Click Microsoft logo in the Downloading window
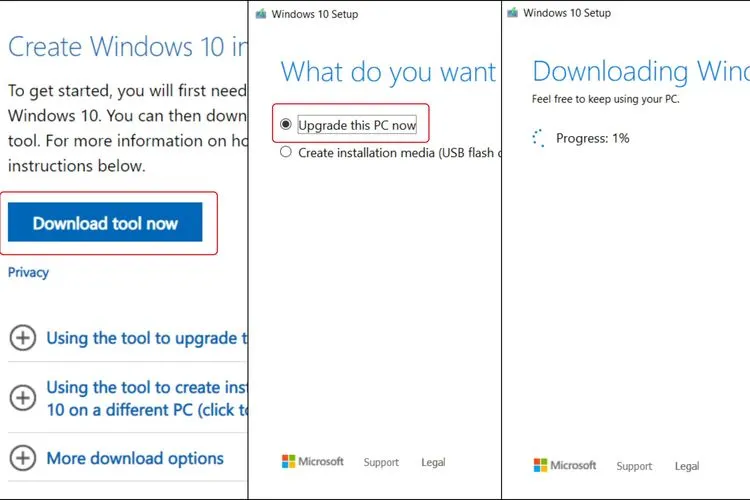Viewport: 750px width, 500px height. (x=564, y=466)
